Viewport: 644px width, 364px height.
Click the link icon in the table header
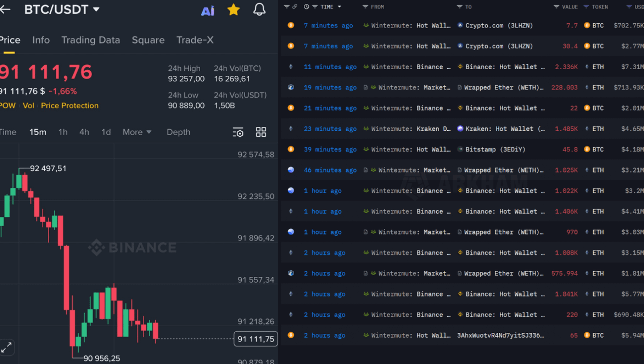[x=295, y=7]
